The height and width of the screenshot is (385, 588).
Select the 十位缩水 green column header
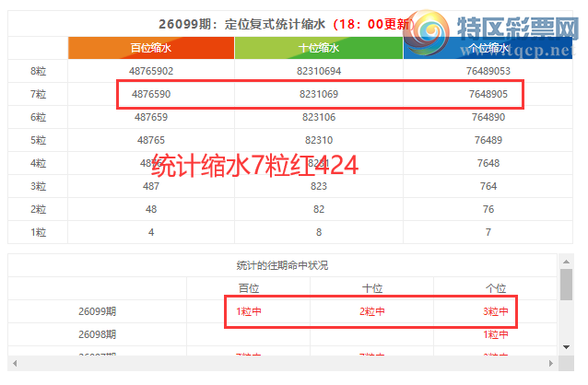tap(319, 48)
